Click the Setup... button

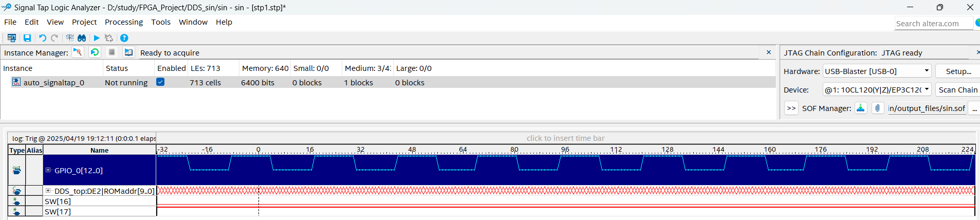point(958,71)
